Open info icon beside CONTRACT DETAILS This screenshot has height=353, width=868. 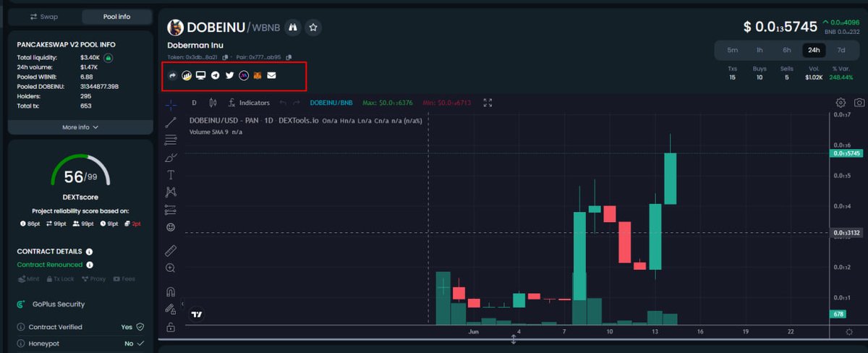89,252
